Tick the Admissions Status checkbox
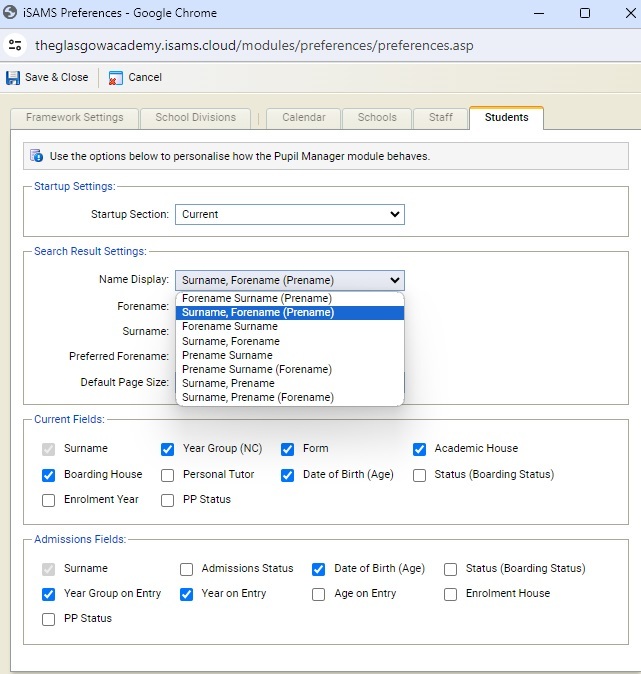This screenshot has width=641, height=674. [x=187, y=569]
